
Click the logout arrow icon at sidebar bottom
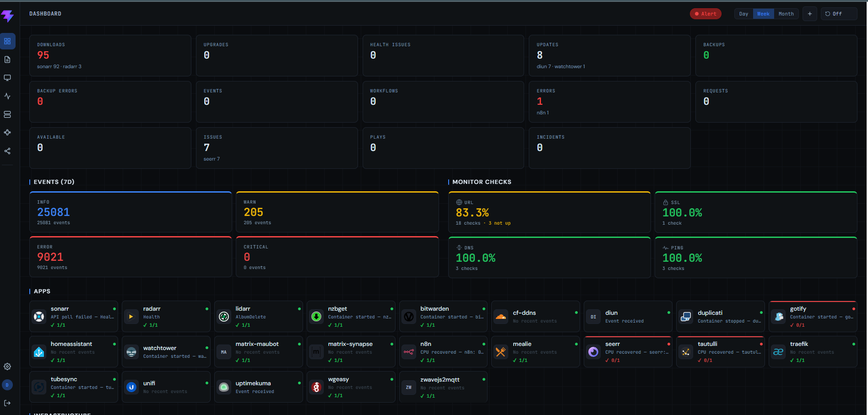point(7,403)
